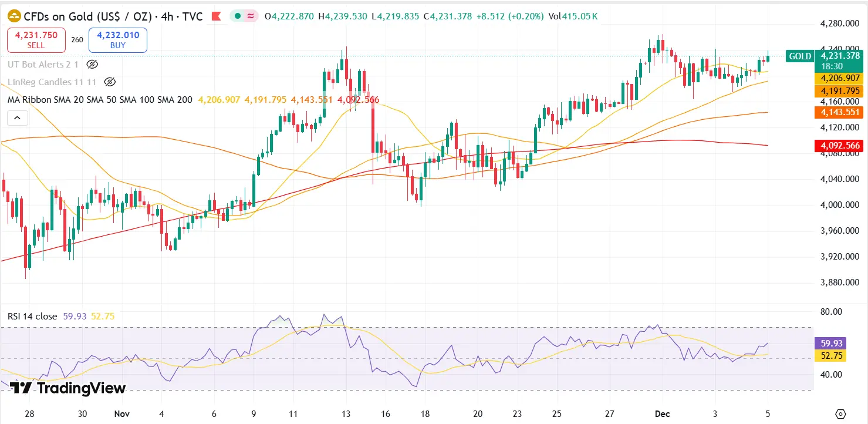Toggle visibility of the LinReg Candles indicator
The image size is (868, 424).
coord(109,82)
